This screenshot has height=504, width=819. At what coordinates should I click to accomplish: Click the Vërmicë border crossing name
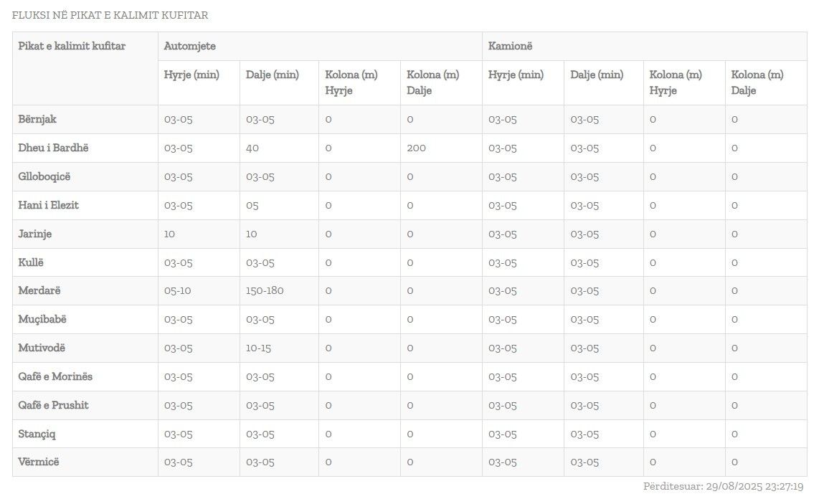pyautogui.click(x=39, y=462)
